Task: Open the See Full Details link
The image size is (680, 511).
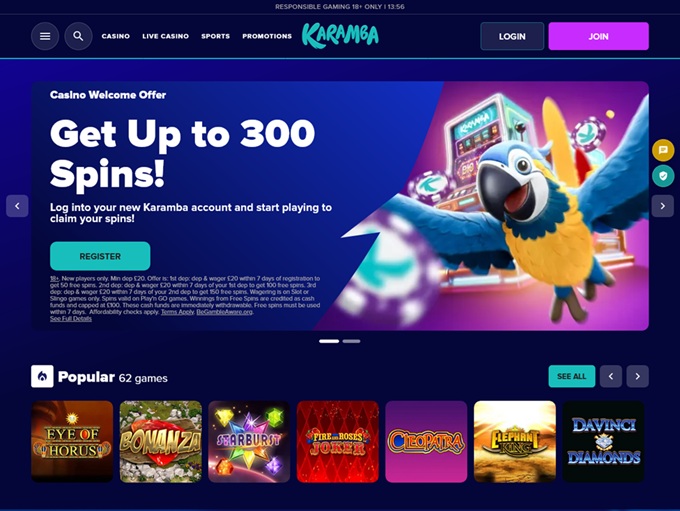Action: click(71, 318)
